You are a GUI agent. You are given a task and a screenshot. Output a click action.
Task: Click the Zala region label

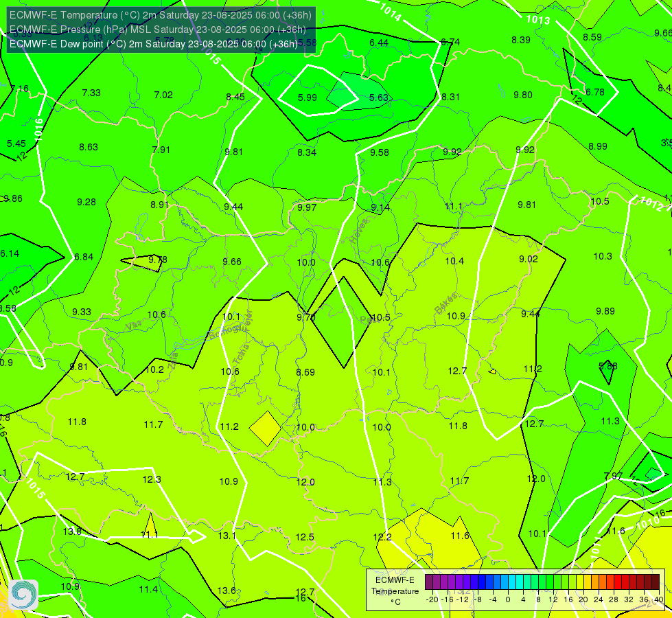click(174, 360)
